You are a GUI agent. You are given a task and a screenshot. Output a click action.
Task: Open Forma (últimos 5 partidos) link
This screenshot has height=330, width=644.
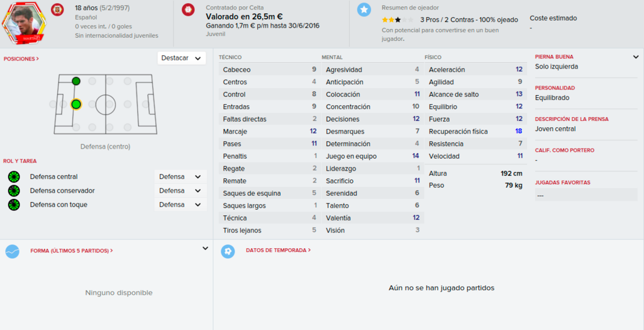point(72,251)
